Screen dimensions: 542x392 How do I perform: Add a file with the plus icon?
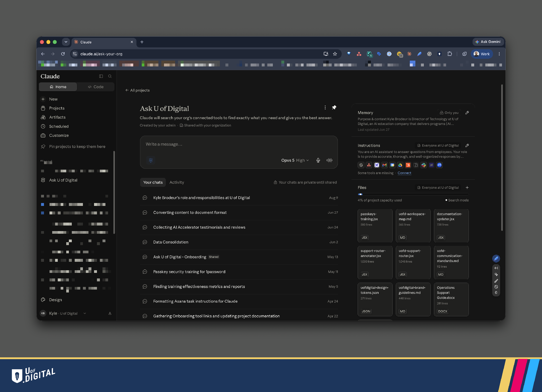pyautogui.click(x=467, y=187)
